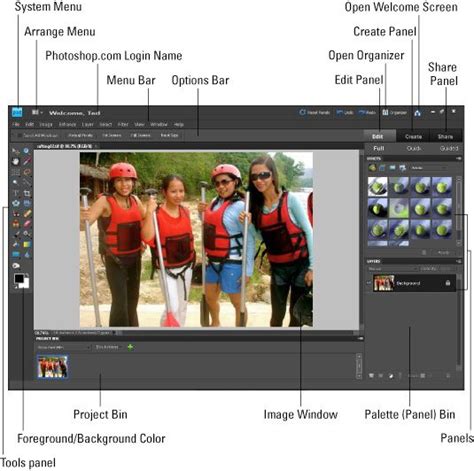
Task: Show Photo Effects in Effects panel
Action: (393, 168)
